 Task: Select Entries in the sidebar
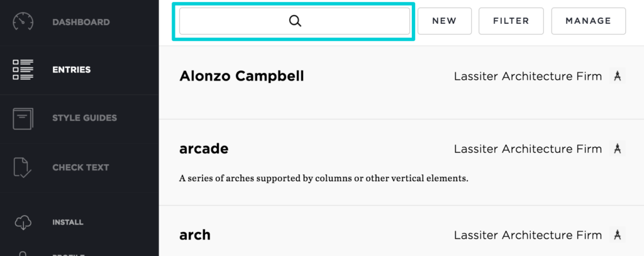click(x=72, y=70)
